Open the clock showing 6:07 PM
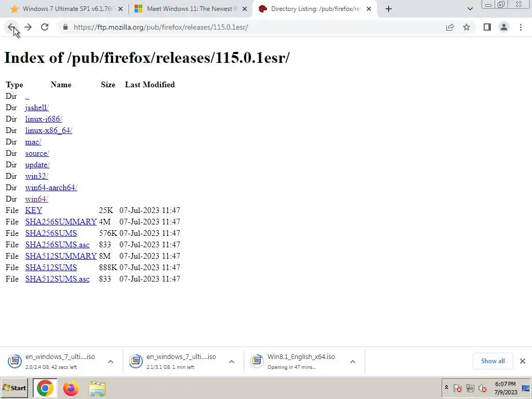The width and height of the screenshot is (532, 399). tap(505, 388)
